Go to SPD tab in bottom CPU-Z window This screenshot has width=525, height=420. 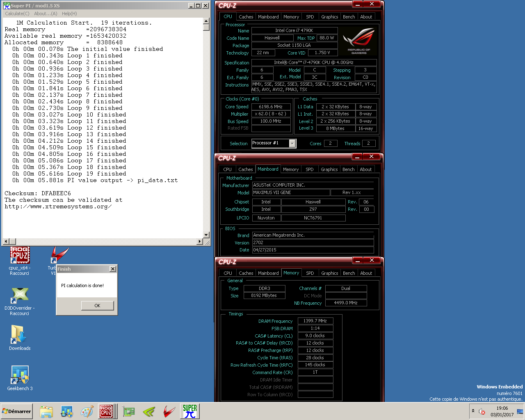point(310,273)
